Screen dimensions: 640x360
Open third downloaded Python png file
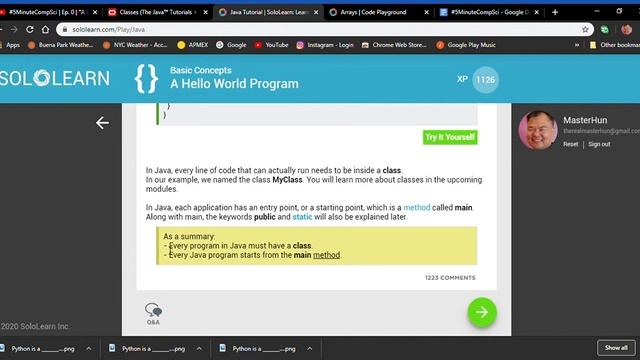(258, 349)
